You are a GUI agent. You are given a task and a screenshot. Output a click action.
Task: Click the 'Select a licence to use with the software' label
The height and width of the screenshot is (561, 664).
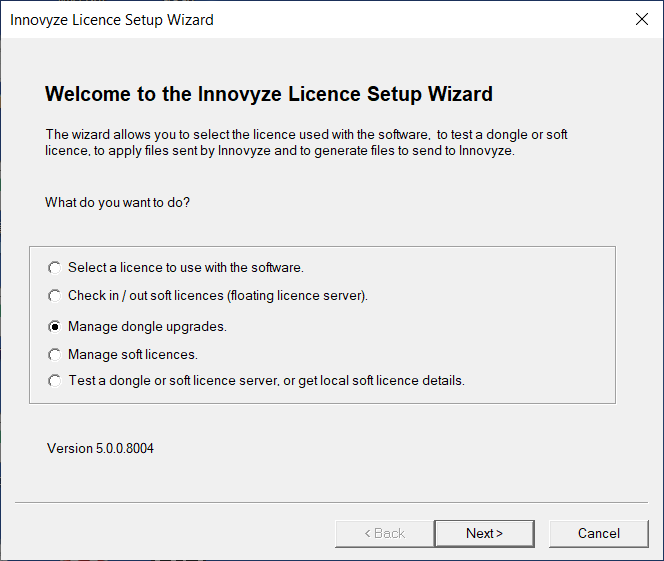186,268
